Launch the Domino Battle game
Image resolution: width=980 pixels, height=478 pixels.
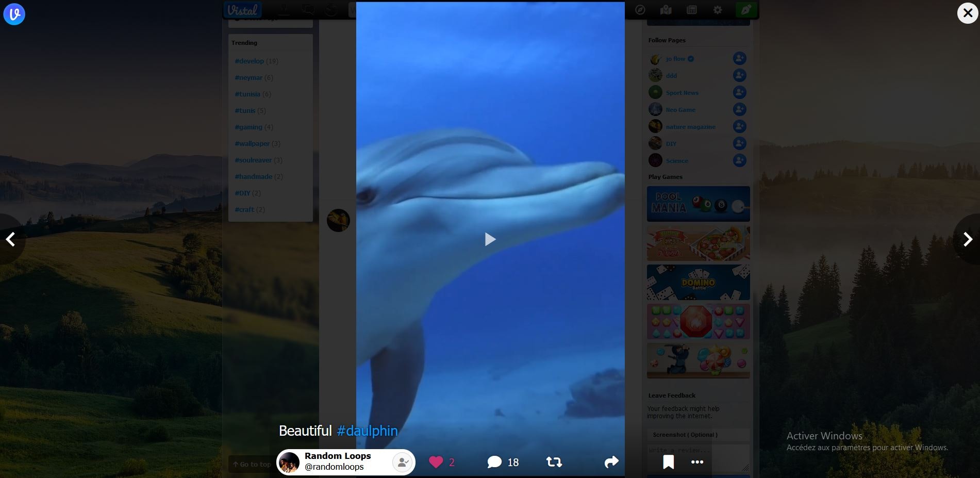tap(699, 282)
